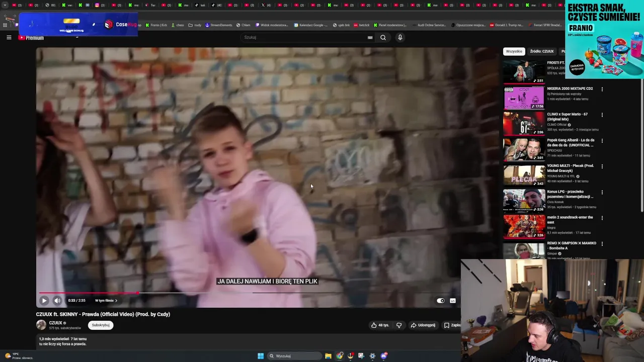The width and height of the screenshot is (644, 362).
Task: Open the StreamElements bookmark
Action: 219,25
